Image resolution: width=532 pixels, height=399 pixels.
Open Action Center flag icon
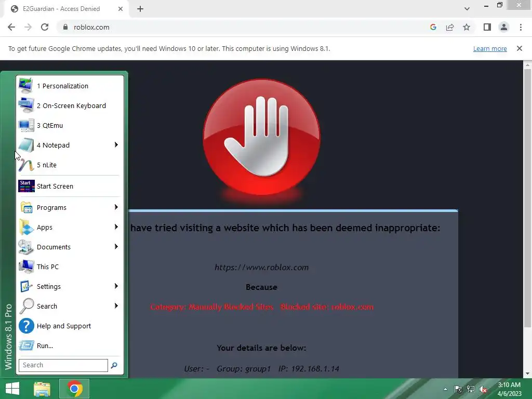(458, 389)
